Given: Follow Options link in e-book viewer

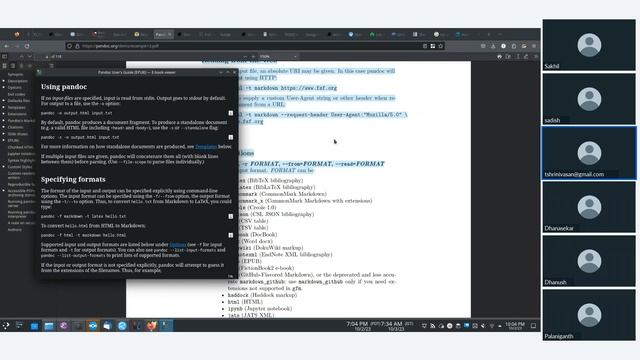Looking at the screenshot, I should pos(178,244).
